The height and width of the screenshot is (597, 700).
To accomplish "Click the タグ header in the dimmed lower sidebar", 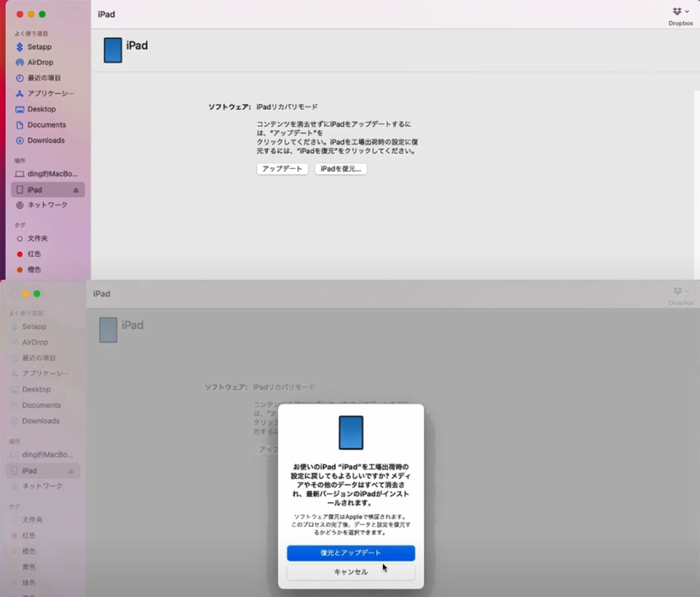I will 14,507.
